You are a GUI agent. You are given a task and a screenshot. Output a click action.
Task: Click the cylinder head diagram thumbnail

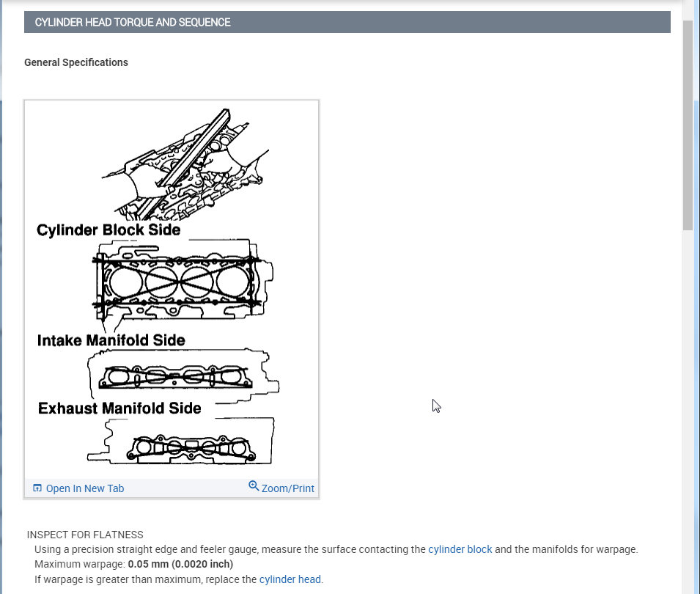(171, 290)
